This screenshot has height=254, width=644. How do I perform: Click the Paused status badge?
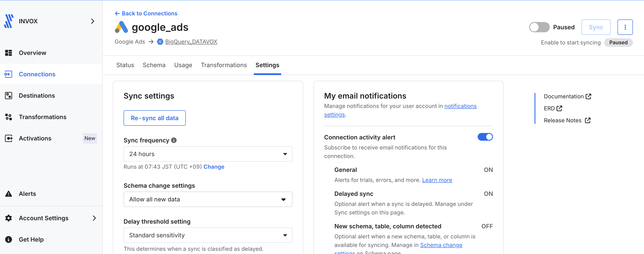point(618,43)
